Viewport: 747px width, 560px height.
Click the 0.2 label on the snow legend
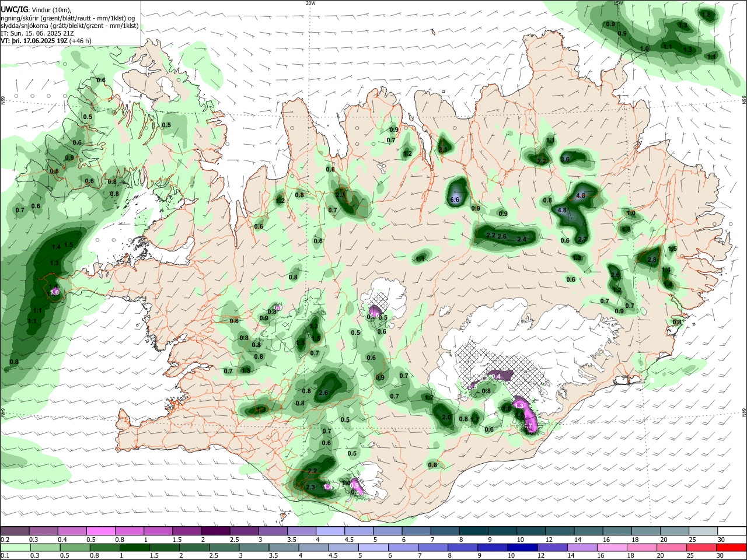5,540
